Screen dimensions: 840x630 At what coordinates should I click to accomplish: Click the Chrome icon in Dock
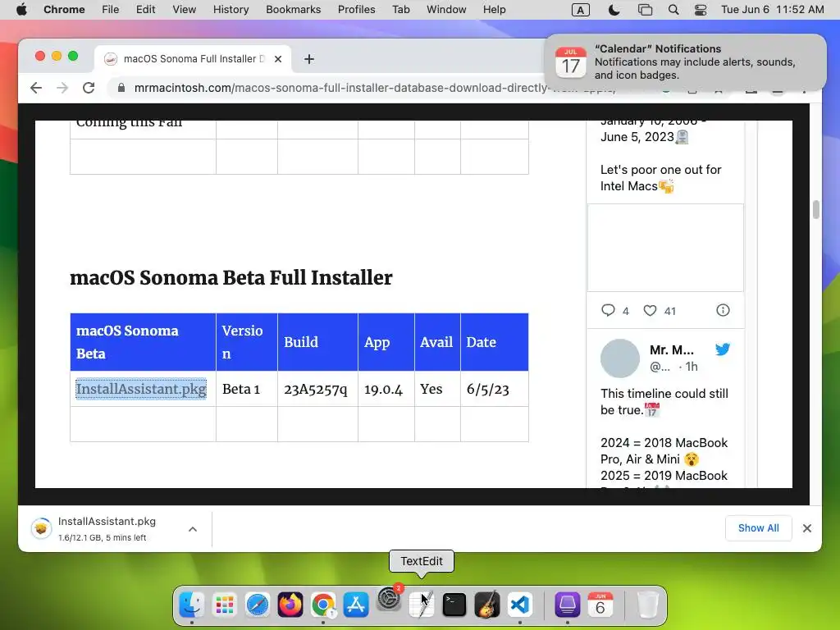click(x=323, y=605)
